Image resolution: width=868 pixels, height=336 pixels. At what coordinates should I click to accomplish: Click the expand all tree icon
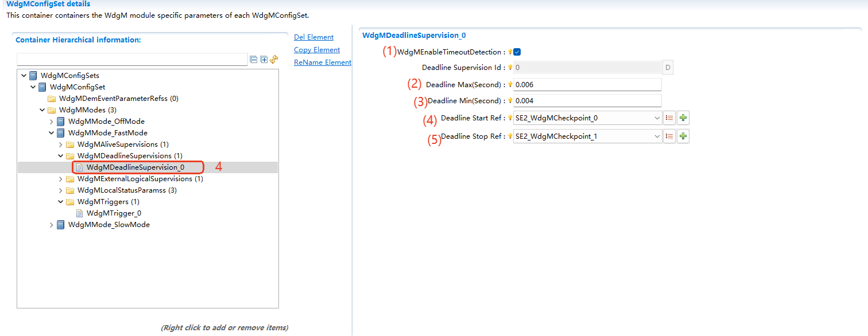(263, 60)
